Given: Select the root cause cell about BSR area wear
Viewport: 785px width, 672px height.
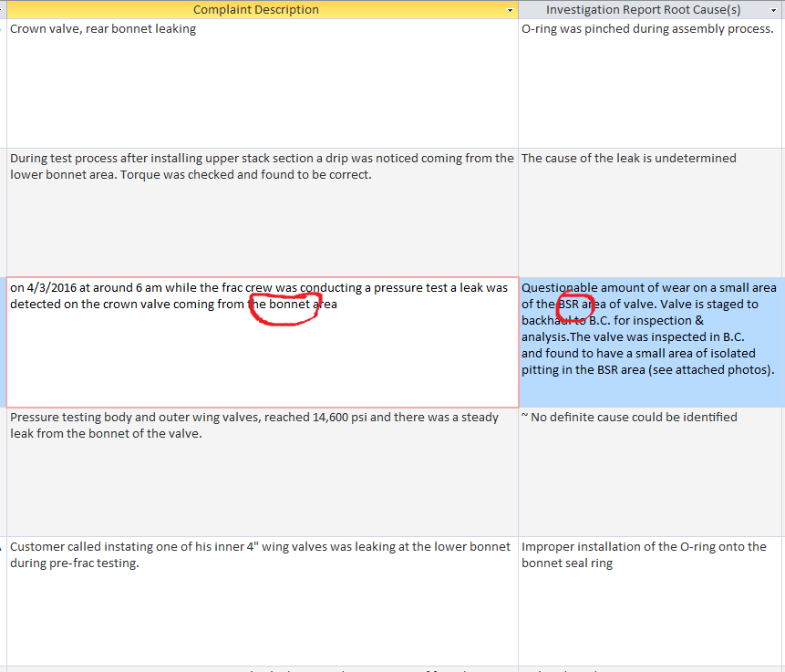Looking at the screenshot, I should [x=651, y=342].
